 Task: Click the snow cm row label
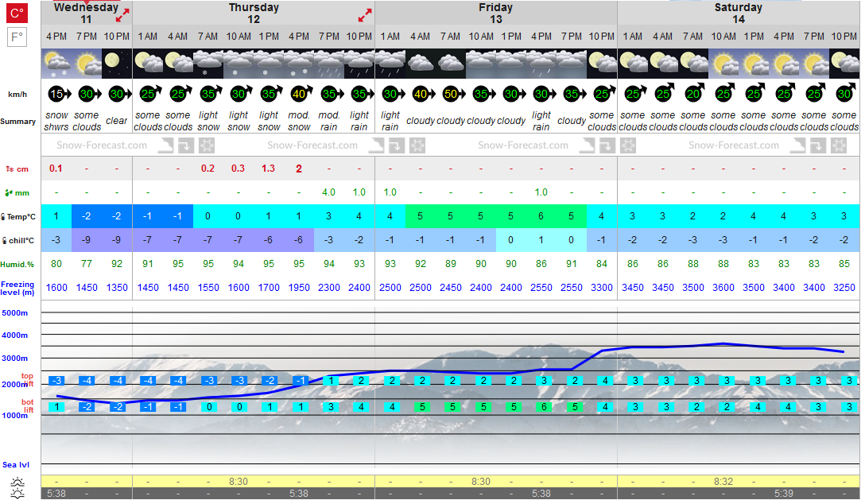click(x=17, y=169)
